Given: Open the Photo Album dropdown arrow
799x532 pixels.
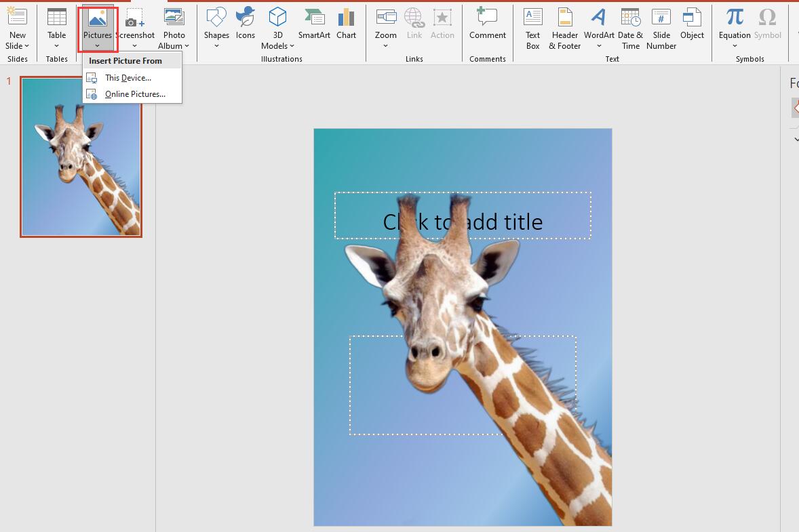Looking at the screenshot, I should (x=187, y=46).
